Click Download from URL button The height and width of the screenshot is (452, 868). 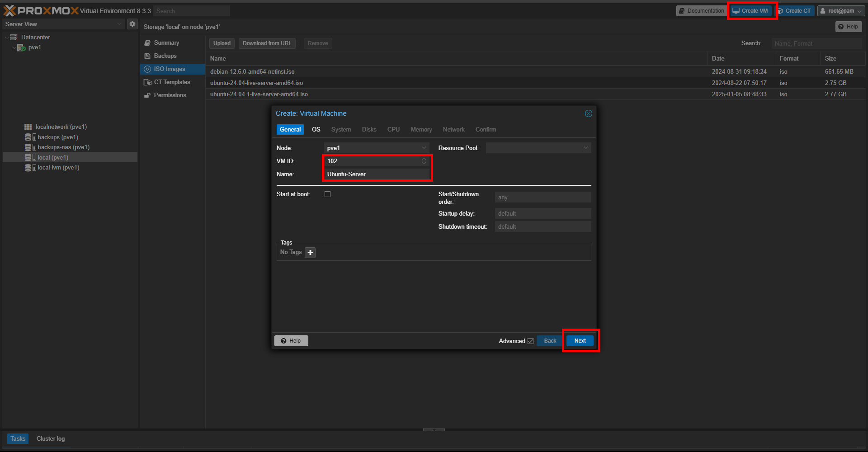pyautogui.click(x=267, y=43)
